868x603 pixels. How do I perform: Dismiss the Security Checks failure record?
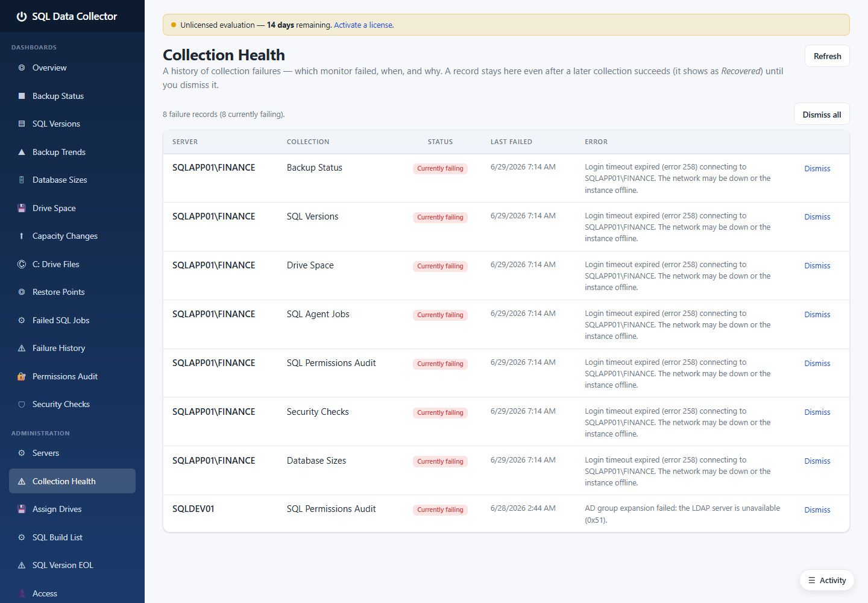click(817, 412)
